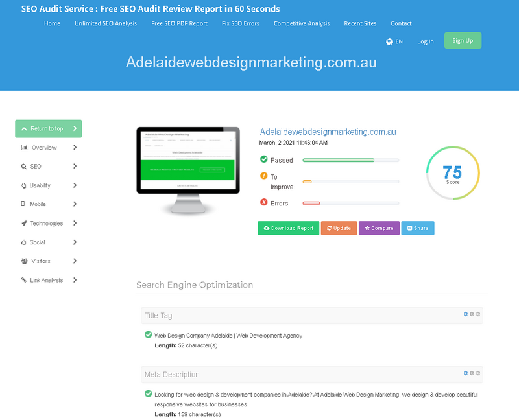Go to Unlimited SEO Analysis
This screenshot has width=519, height=420.
tap(106, 23)
